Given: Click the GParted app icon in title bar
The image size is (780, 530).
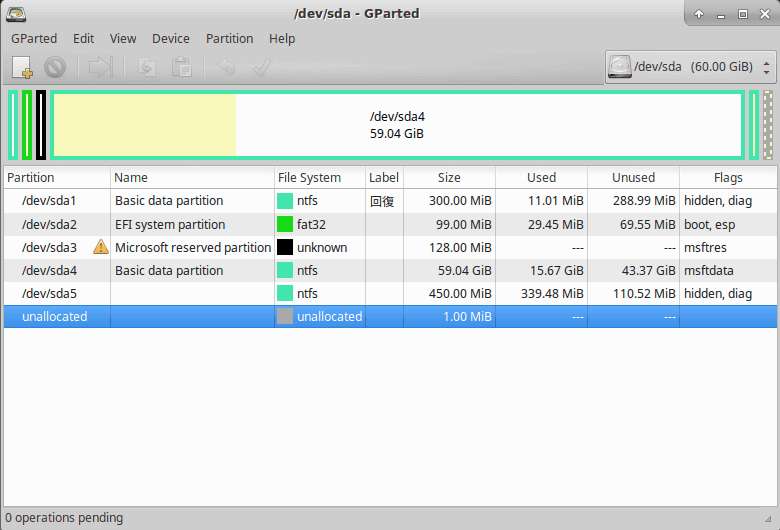Looking at the screenshot, I should (16, 14).
